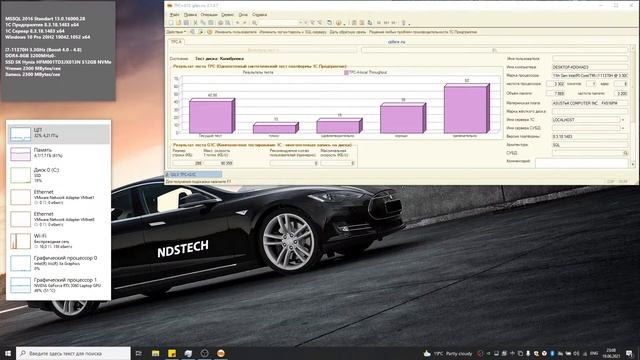Click the Undo arrow toolbar icon
Screen dimensions: 640x360
(x=238, y=23)
